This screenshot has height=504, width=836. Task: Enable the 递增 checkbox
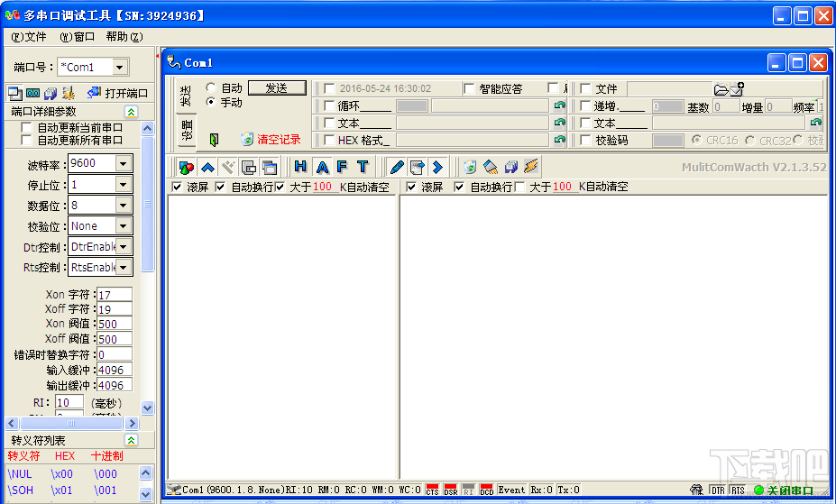[x=585, y=106]
